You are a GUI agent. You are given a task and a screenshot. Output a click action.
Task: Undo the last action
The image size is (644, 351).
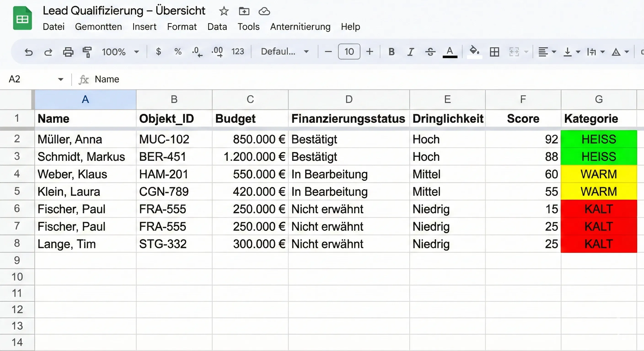(x=29, y=52)
